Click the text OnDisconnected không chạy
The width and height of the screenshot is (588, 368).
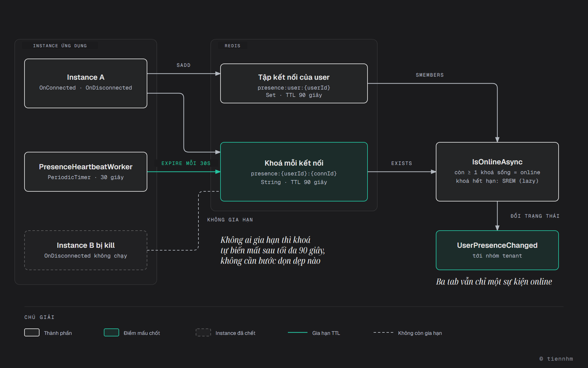tap(86, 256)
